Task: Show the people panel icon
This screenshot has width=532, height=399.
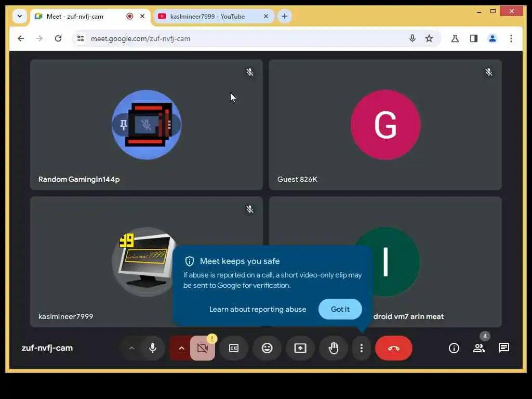Action: (478, 348)
